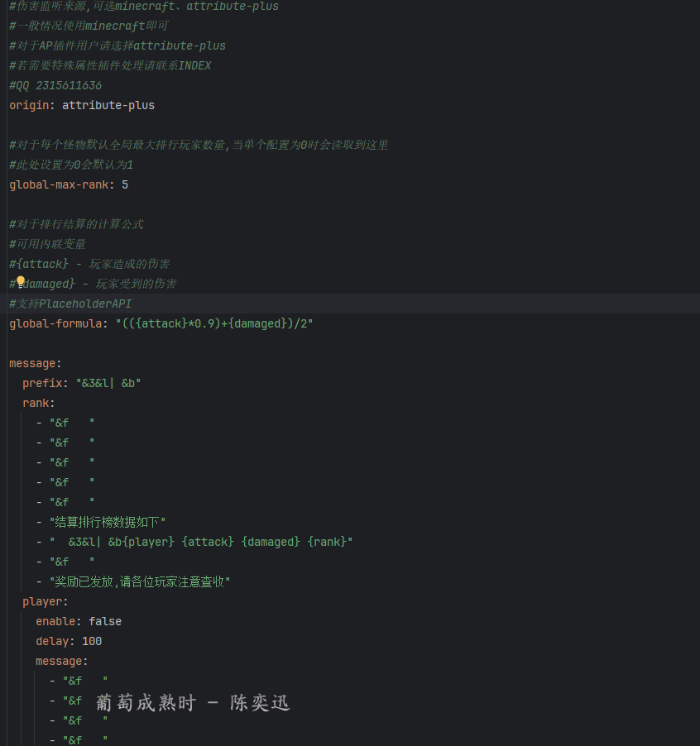Viewport: 700px width, 746px height.
Task: Click the enable false value
Action: click(x=105, y=621)
